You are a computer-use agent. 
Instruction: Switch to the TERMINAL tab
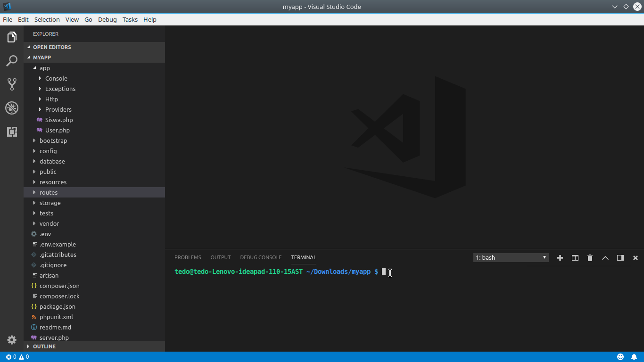coord(304,257)
